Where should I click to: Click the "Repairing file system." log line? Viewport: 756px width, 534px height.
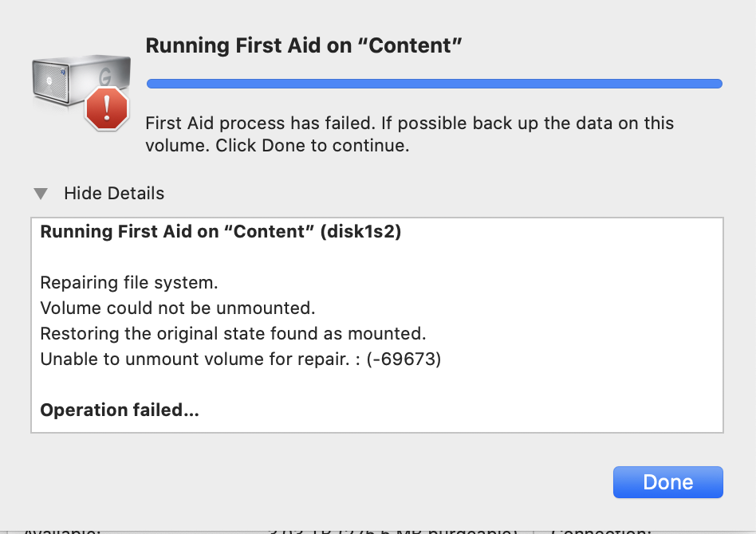click(129, 283)
